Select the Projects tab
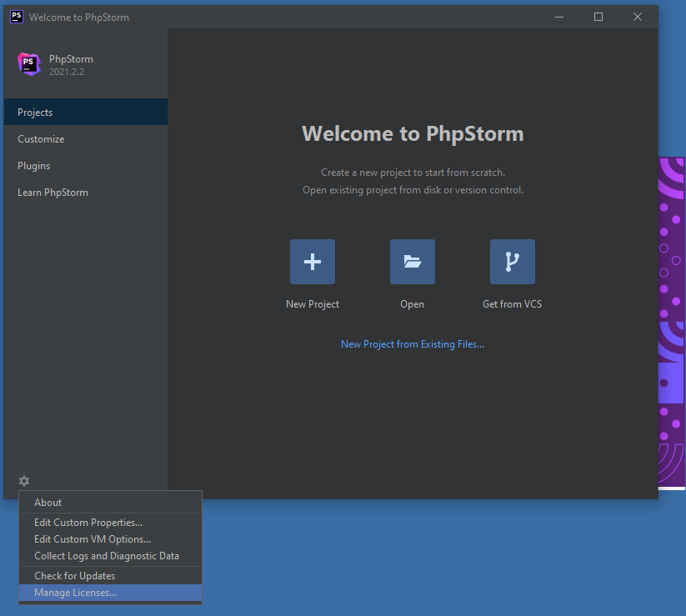The height and width of the screenshot is (616, 686). (86, 112)
